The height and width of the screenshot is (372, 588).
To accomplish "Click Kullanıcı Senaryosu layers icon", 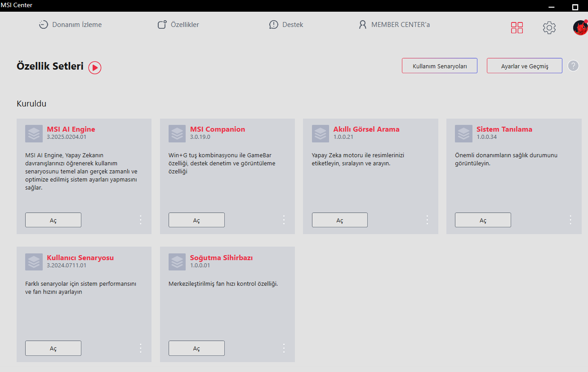I will coord(34,262).
